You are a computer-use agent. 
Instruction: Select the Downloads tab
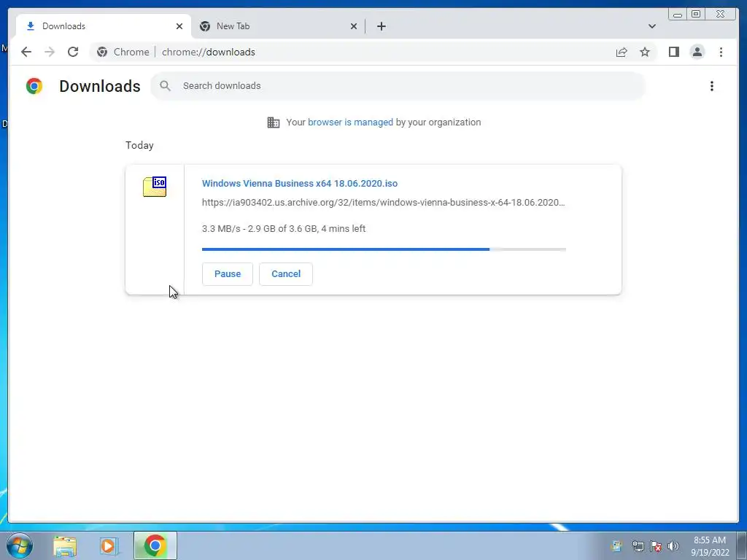(x=104, y=26)
